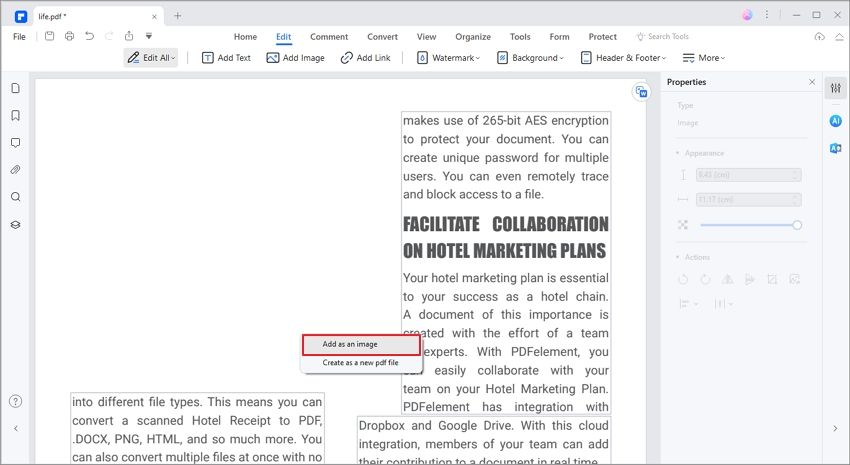Click the FACILITATE COLLABORATION heading text
Screen dimensions: 850x465
505,224
